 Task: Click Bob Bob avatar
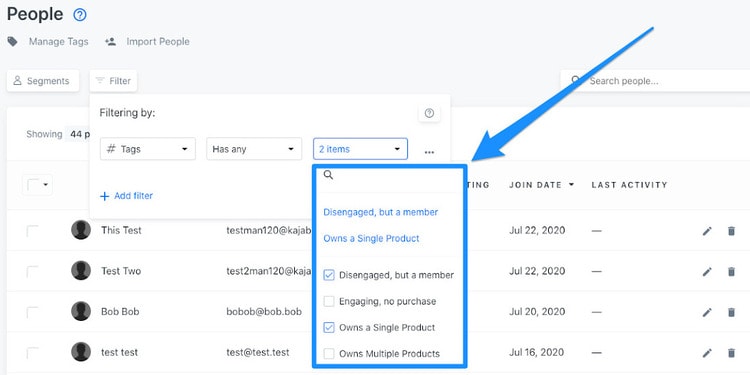coord(81,311)
